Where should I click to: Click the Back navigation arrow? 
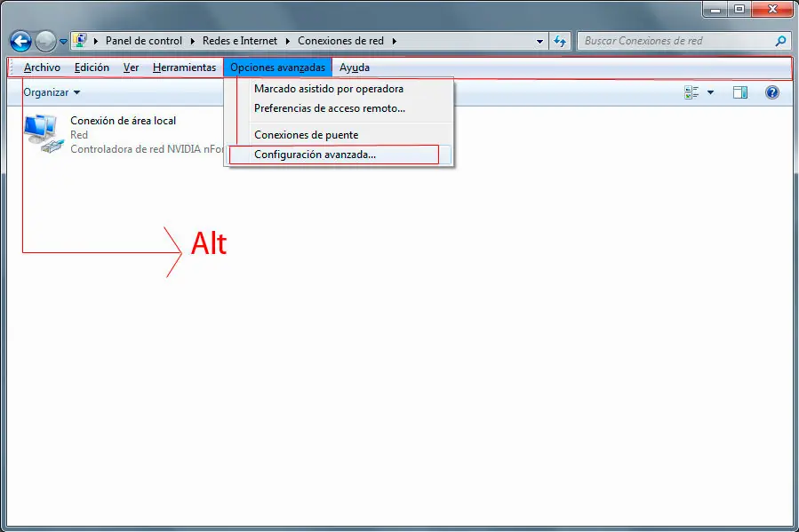21,41
